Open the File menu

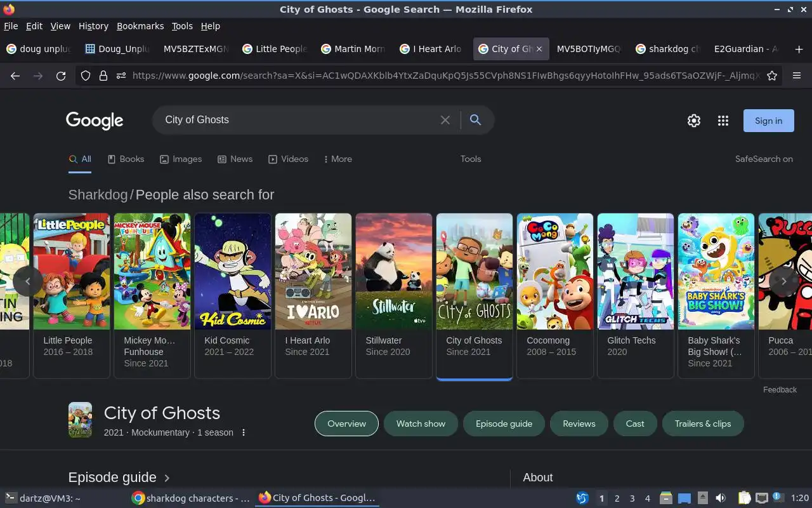11,26
